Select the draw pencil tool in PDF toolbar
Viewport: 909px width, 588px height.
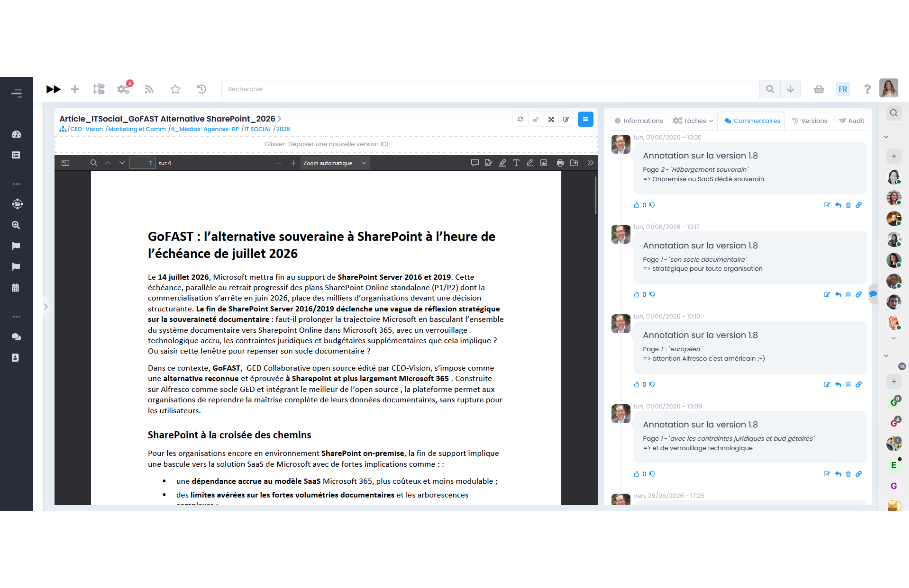pyautogui.click(x=530, y=163)
